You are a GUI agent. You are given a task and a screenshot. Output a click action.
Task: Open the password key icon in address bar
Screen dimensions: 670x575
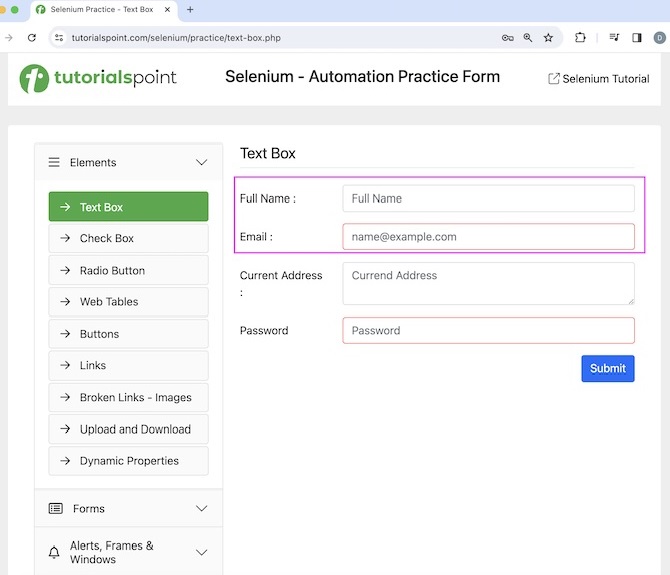click(508, 38)
